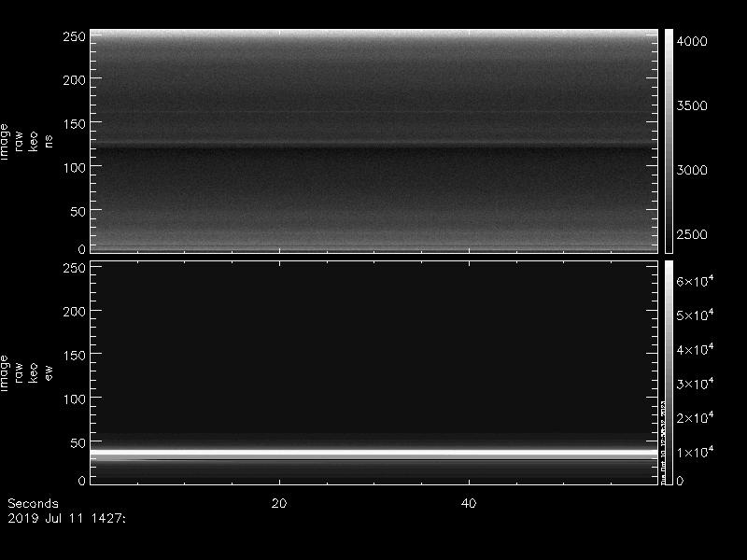Click the ew keogram grayscale colorbar
The width and height of the screenshot is (747, 560).
(x=669, y=372)
